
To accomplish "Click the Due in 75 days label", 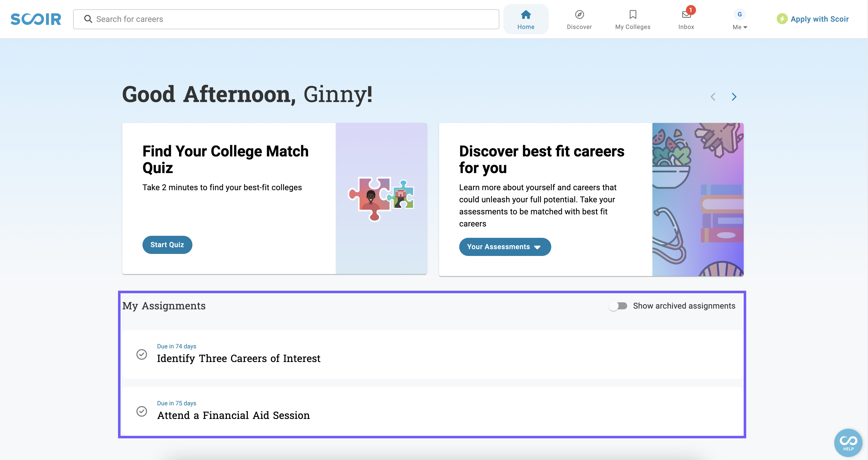I will [177, 403].
